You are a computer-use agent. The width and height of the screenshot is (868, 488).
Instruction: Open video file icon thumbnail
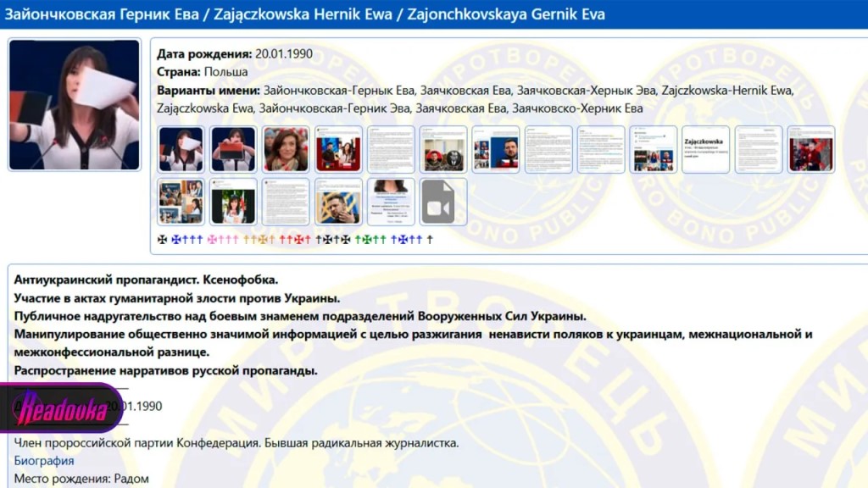click(442, 202)
